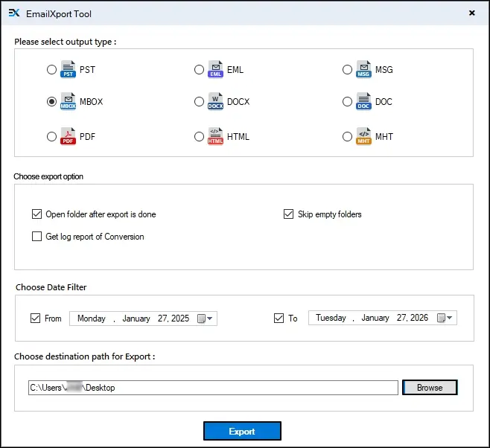Click the PDF label text
490x448 pixels.
[88, 137]
